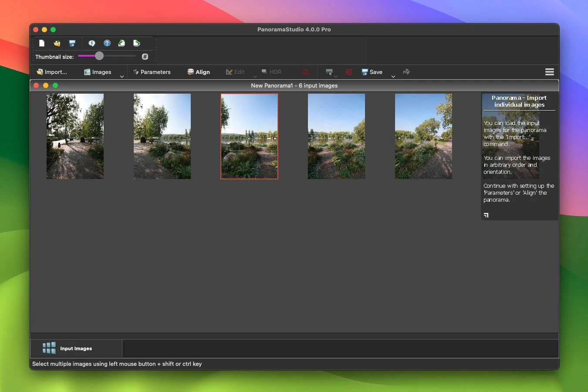Toggle the thumbnail grid # button

(x=145, y=57)
